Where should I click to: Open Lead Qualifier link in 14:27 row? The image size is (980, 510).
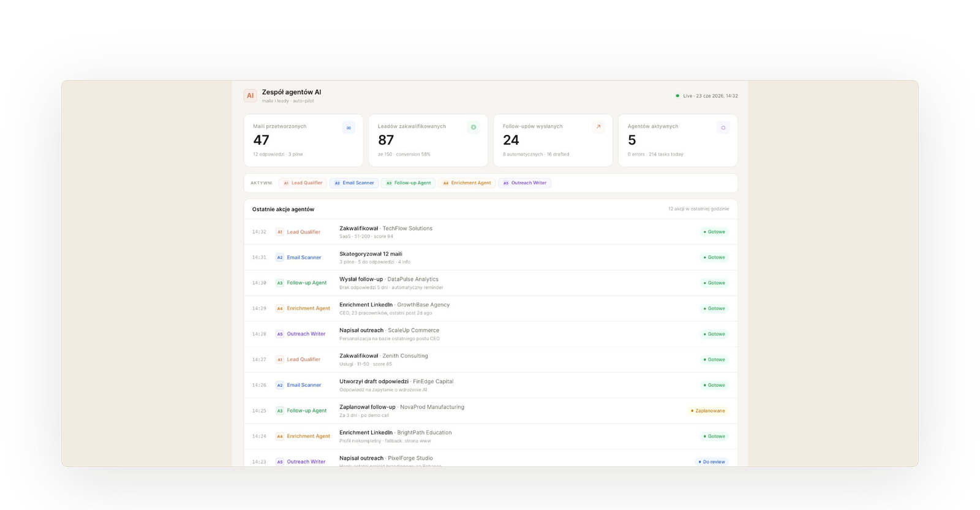pyautogui.click(x=304, y=360)
